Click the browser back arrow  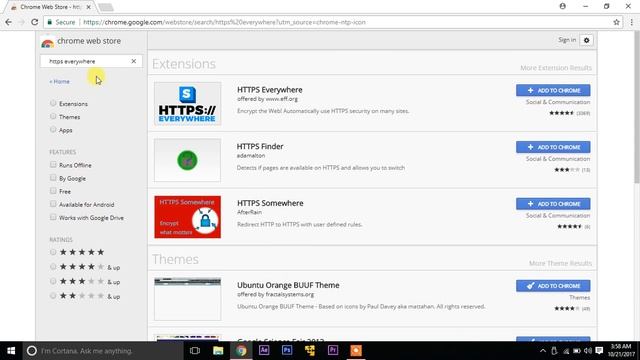pos(9,22)
